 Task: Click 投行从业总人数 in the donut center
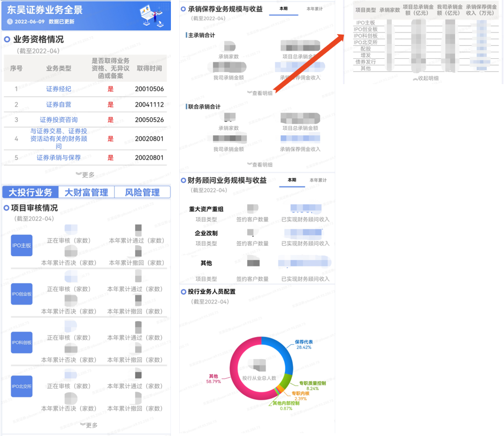259,378
